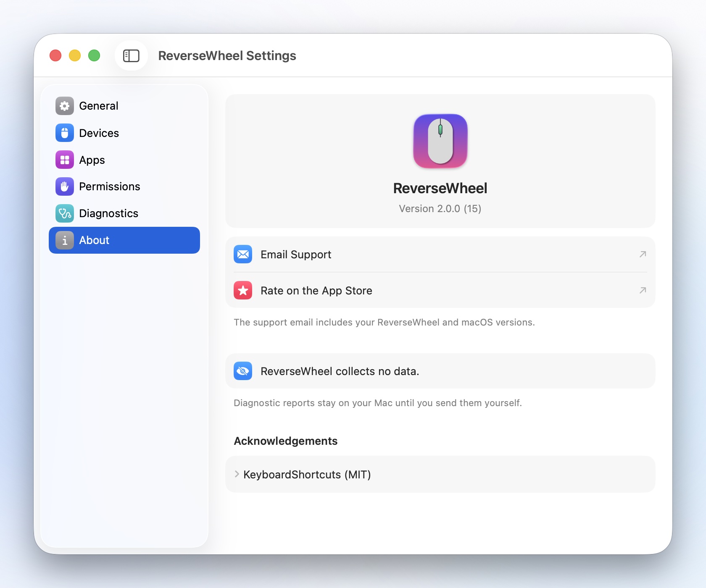This screenshot has height=588, width=706.
Task: Maximize the window with green button
Action: [x=94, y=55]
